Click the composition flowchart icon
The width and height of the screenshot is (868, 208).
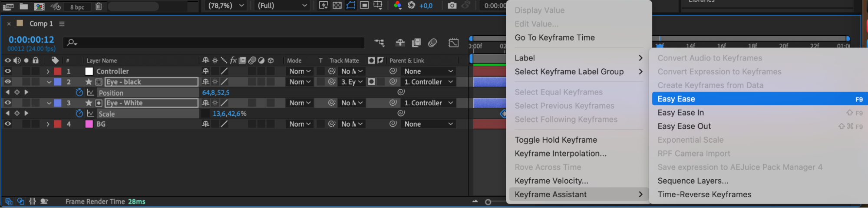tap(379, 43)
